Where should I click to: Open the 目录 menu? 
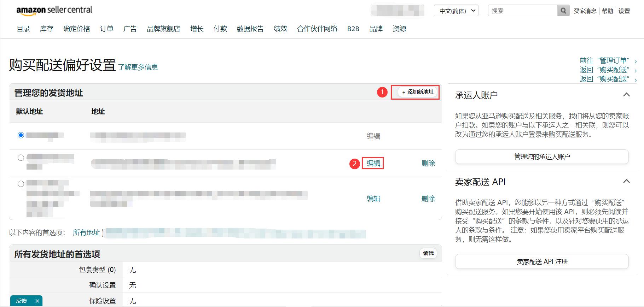point(23,29)
